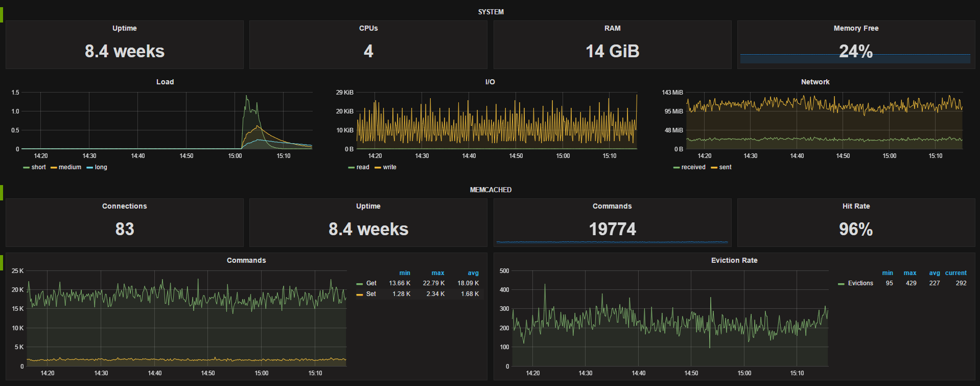Click the green SYSTEM row handle
The height and width of the screenshot is (386, 980).
click(2, 14)
